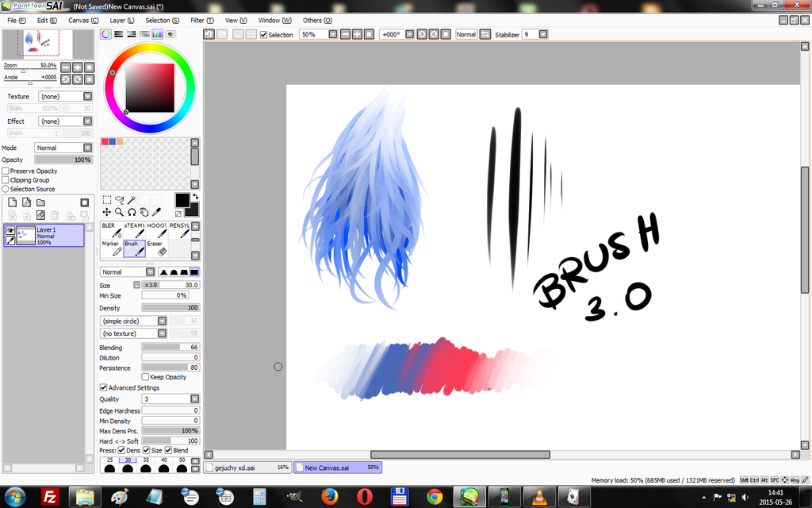Open the Others menu
Viewport: 812px width, 508px height.
click(x=317, y=20)
